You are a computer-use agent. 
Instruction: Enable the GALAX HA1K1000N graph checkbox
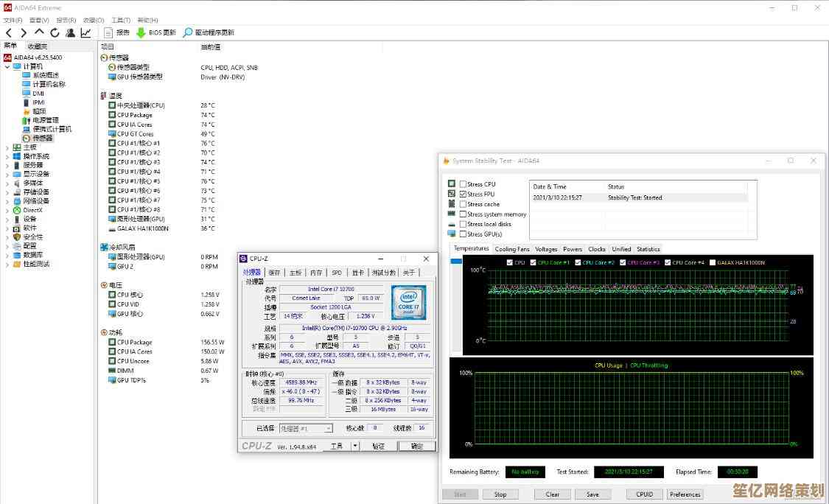coord(712,262)
